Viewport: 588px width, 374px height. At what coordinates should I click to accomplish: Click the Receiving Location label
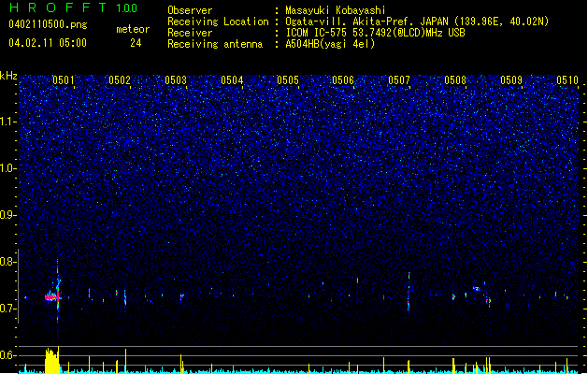point(218,22)
